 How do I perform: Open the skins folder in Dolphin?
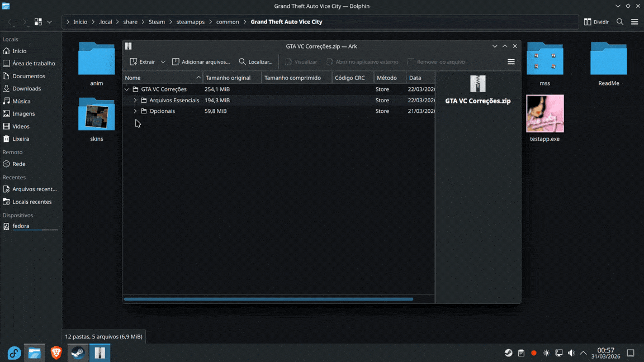[x=97, y=120]
